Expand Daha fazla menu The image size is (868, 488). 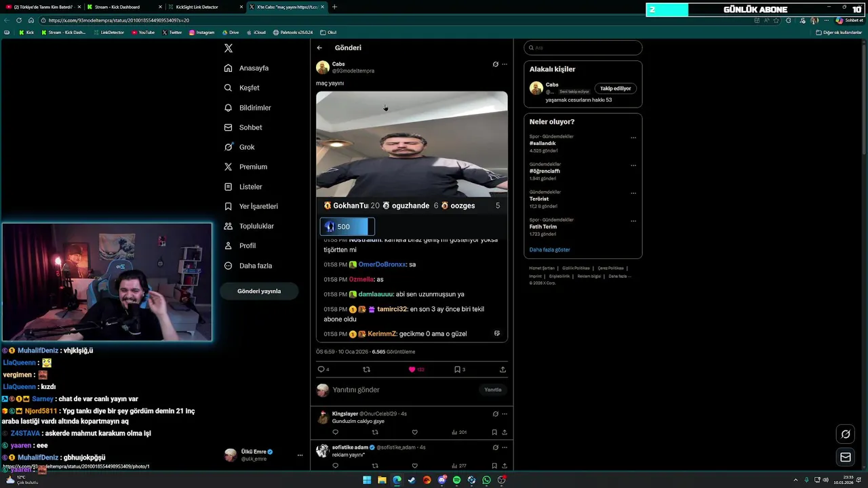coord(248,266)
